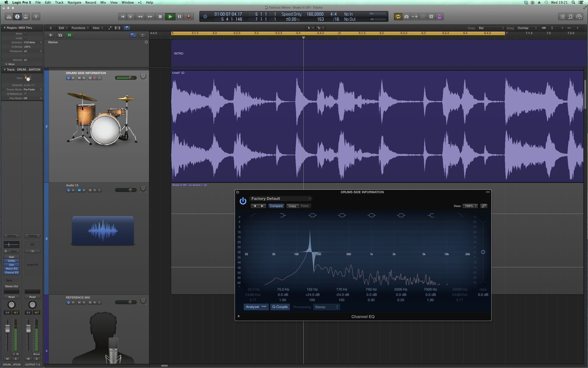Viewport: 588px width, 368px height.
Task: Click the Stereo Out output slot
Action: pyautogui.click(x=11, y=287)
